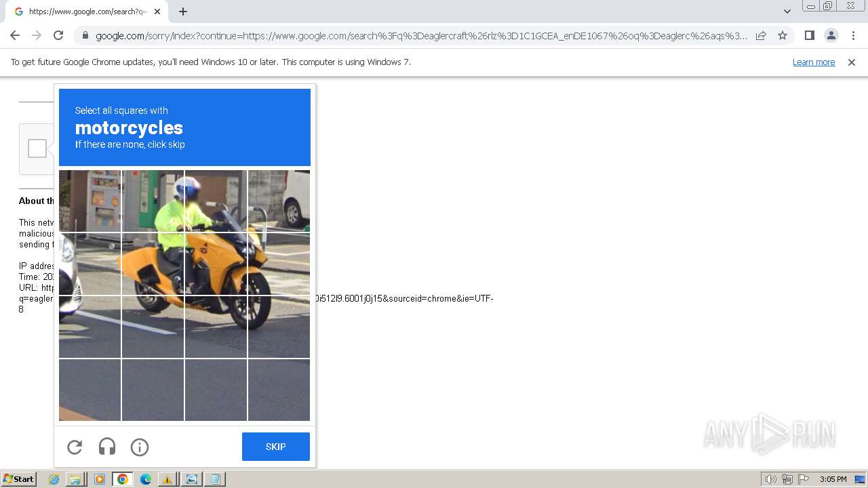Restore down the Chrome window
This screenshot has height=488, width=868.
(x=828, y=6)
